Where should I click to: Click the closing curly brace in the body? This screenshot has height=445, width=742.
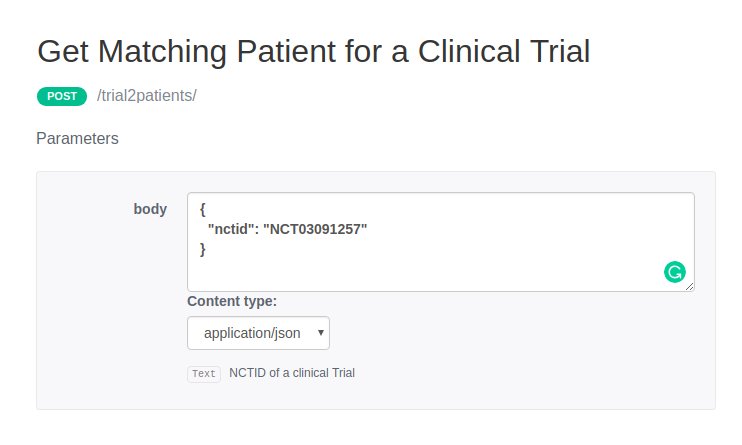click(x=203, y=249)
